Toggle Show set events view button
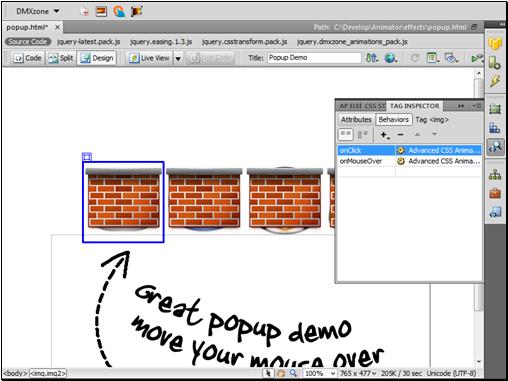 (345, 135)
